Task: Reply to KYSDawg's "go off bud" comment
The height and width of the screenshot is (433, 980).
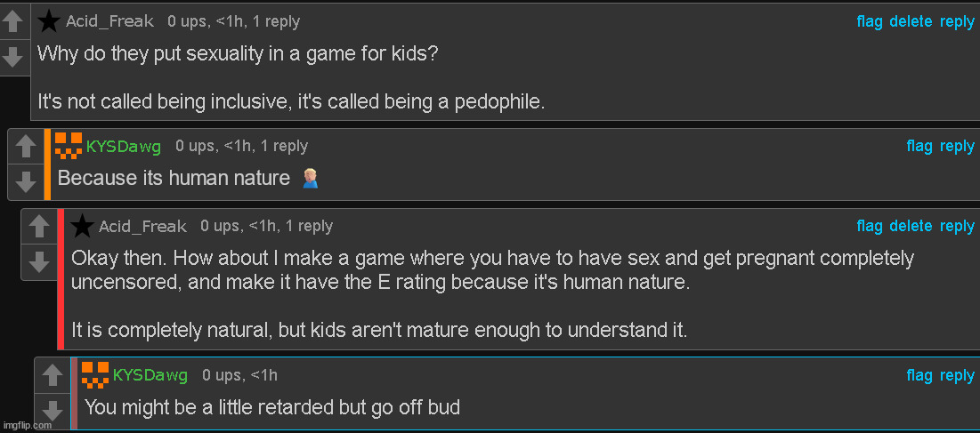Action: pyautogui.click(x=957, y=375)
